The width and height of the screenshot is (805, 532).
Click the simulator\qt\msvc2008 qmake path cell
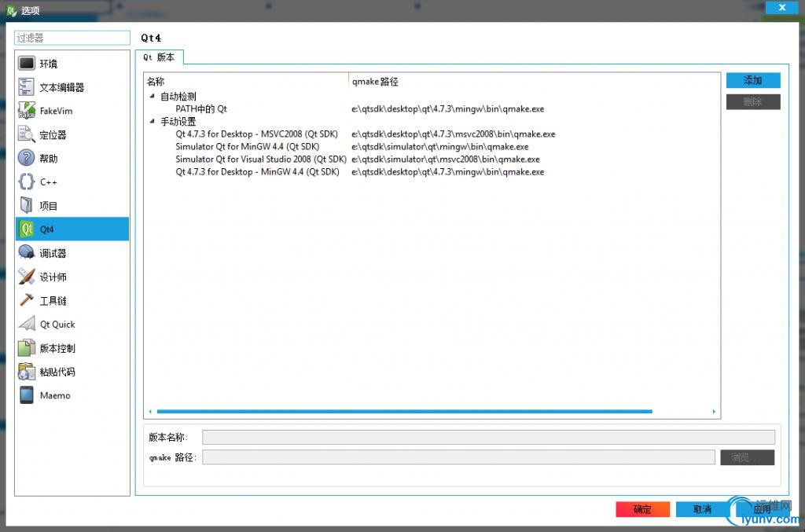point(446,159)
